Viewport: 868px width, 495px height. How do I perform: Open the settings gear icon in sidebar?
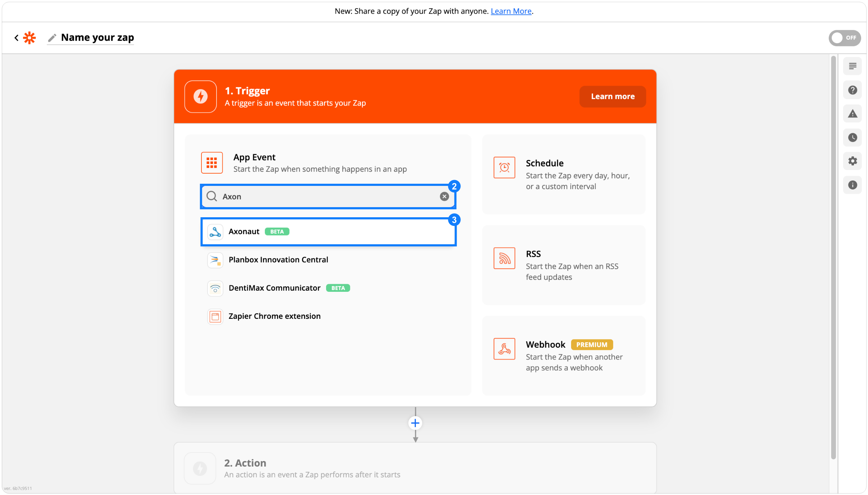tap(852, 161)
